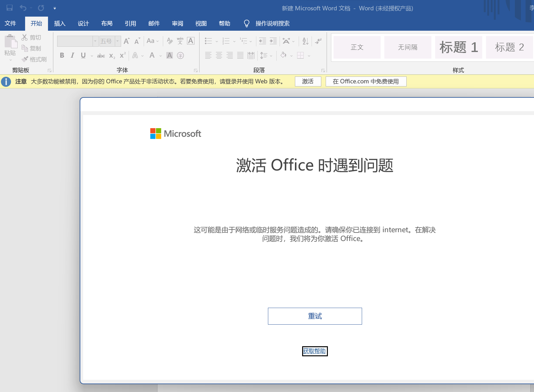Open the 文件 tab
The image size is (534, 392).
[x=10, y=24]
